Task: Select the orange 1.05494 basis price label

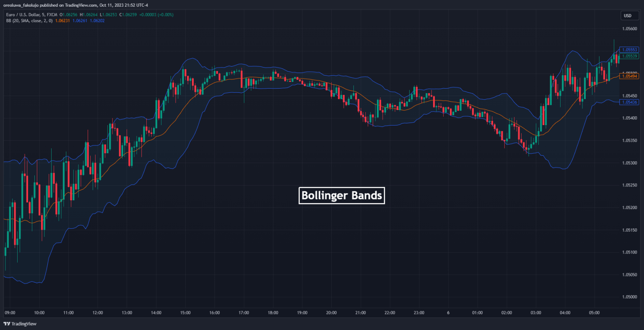Action: (x=629, y=76)
